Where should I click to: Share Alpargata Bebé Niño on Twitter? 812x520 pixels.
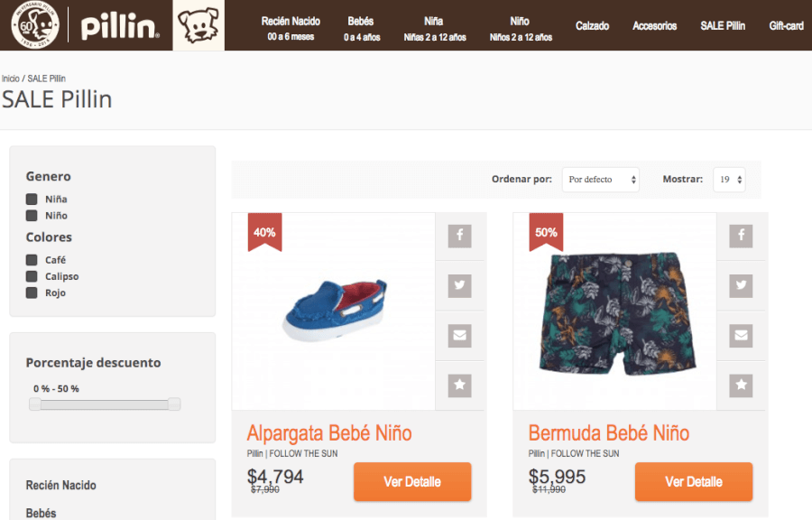(459, 285)
